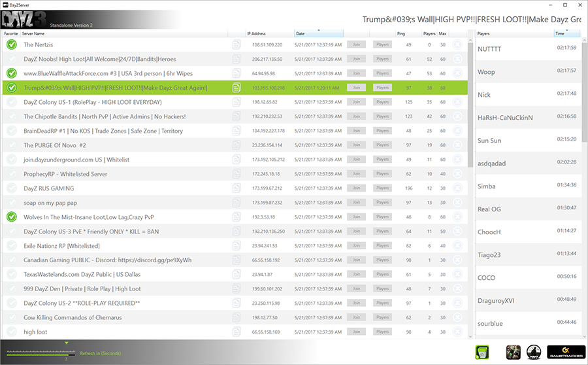Open details icon for ProphecyRP Whitelisted Server
Image resolution: width=588 pixels, height=365 pixels.
click(237, 174)
